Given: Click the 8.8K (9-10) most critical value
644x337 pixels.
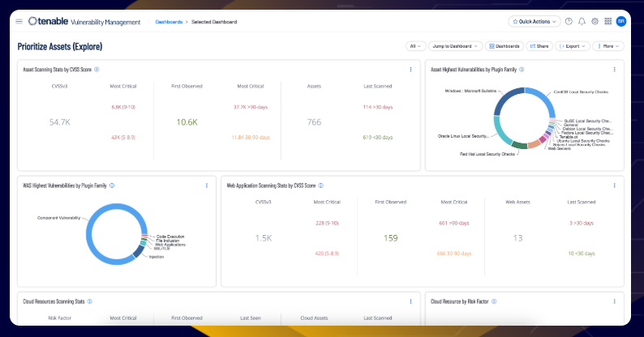Looking at the screenshot, I should (125, 107).
